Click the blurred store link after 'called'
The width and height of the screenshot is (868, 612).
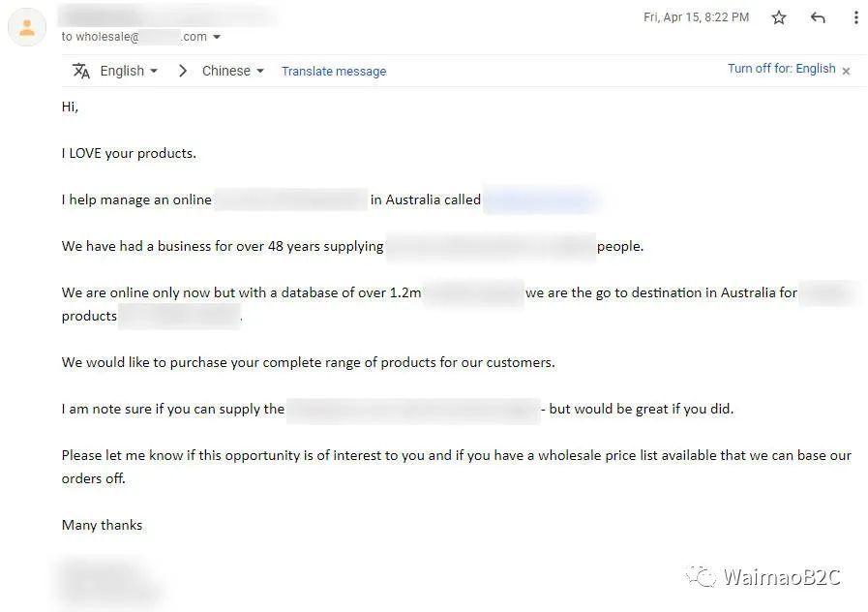[541, 199]
